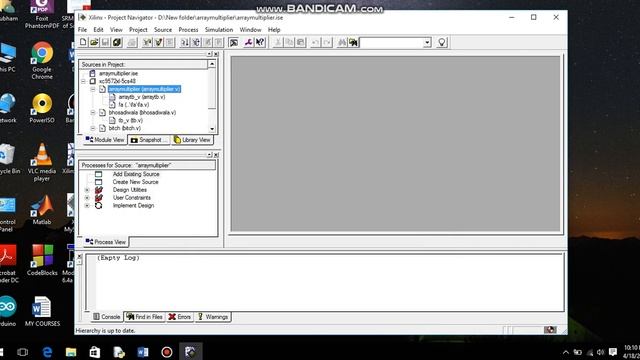This screenshot has height=360, width=640.
Task: Click the checkmark toolbar icon
Action: click(x=158, y=42)
